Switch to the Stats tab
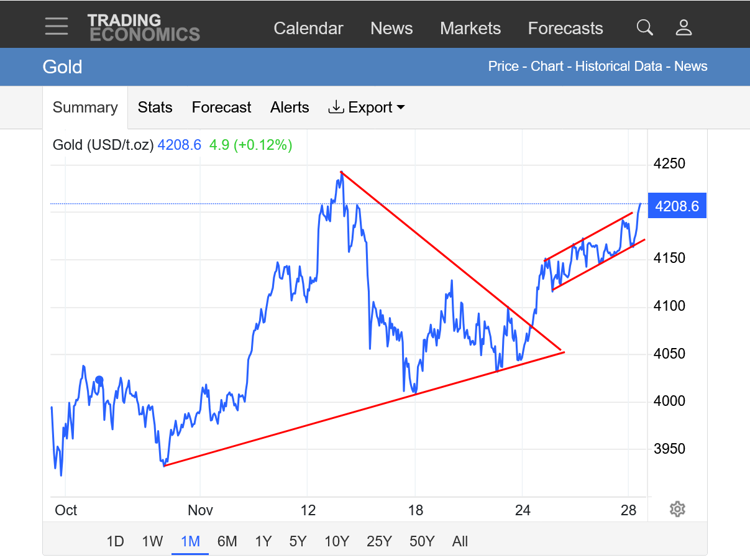750x560 pixels. pos(155,108)
